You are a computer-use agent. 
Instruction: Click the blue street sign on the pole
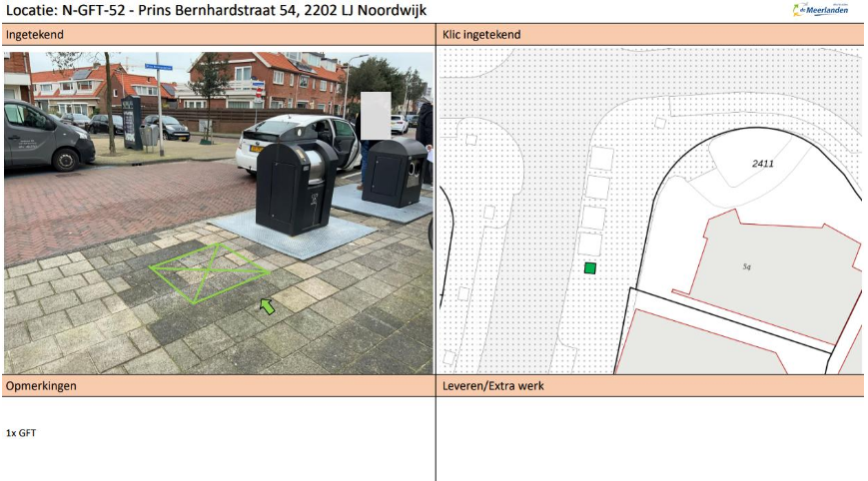pos(158,67)
